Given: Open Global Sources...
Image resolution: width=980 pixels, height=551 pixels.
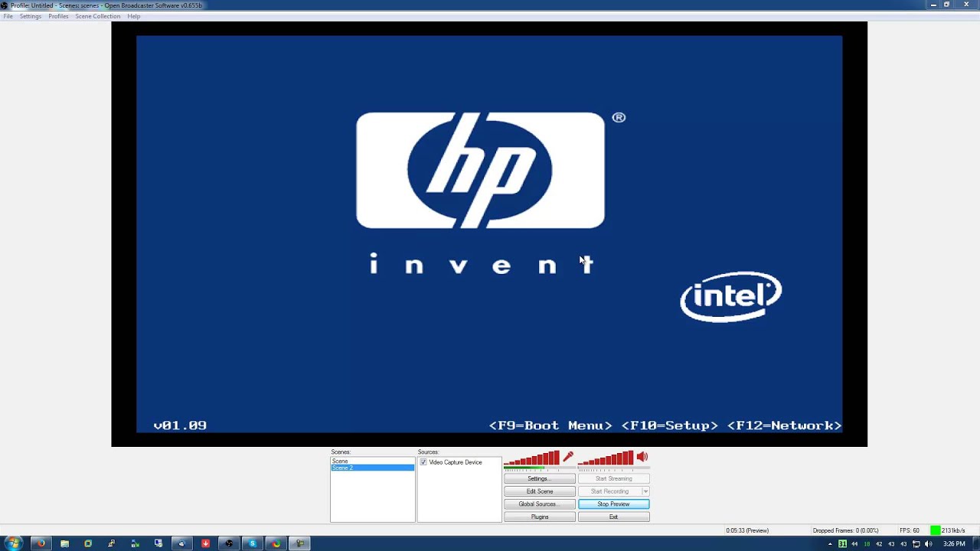Looking at the screenshot, I should 540,504.
